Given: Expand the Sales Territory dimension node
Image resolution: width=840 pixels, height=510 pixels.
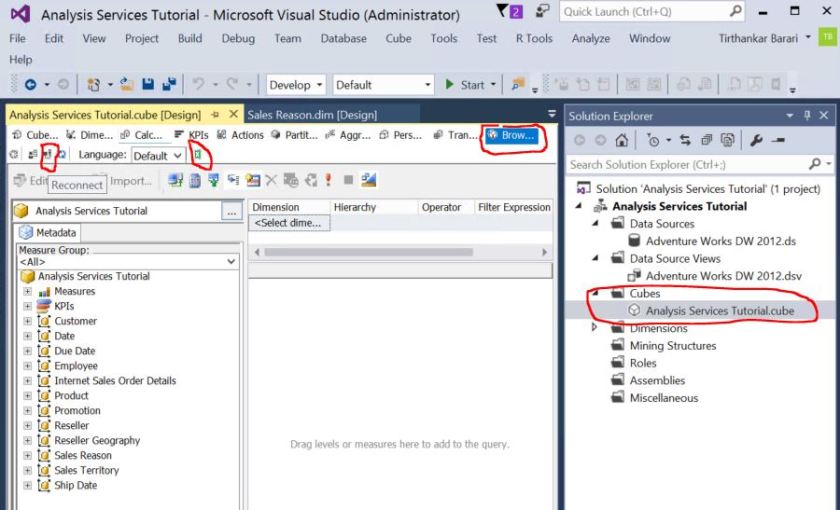Looking at the screenshot, I should 27,470.
